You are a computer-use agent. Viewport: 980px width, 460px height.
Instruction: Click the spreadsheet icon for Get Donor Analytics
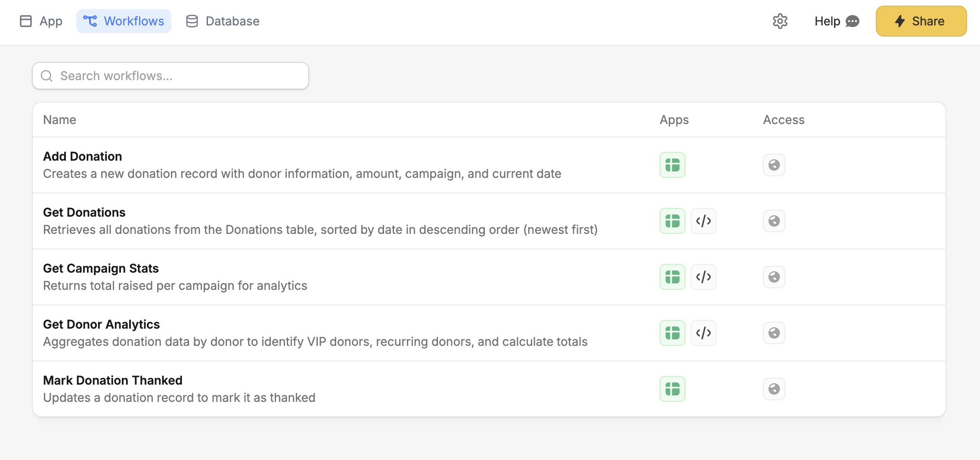(x=672, y=333)
